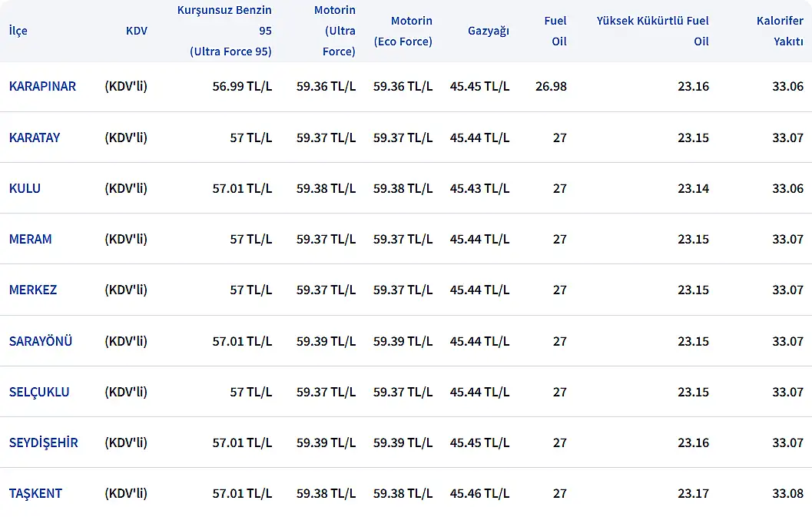This screenshot has height=517, width=812.
Task: Open the KARAPINAR district link
Action: (42, 86)
